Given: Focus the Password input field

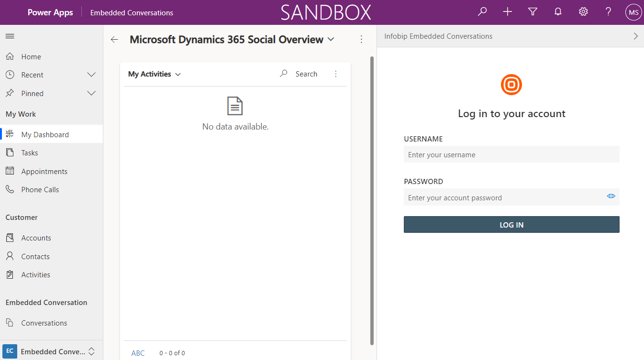Looking at the screenshot, I should pos(511,197).
